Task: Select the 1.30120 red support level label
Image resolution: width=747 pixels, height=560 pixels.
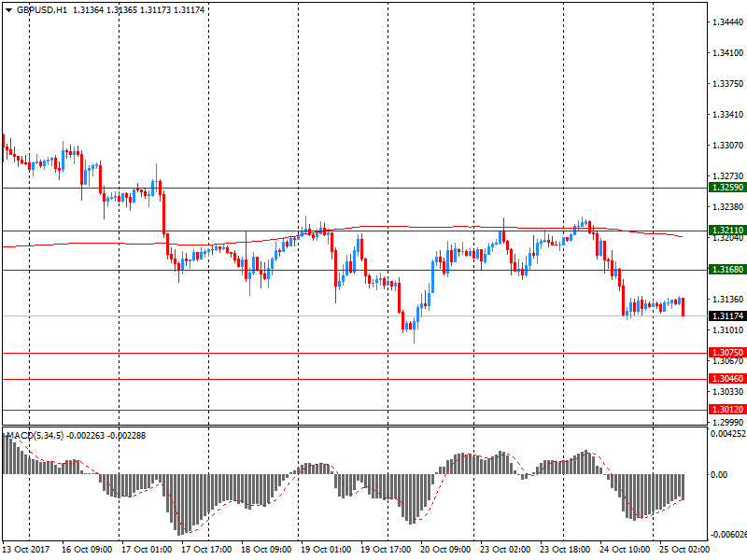Action: coord(727,410)
